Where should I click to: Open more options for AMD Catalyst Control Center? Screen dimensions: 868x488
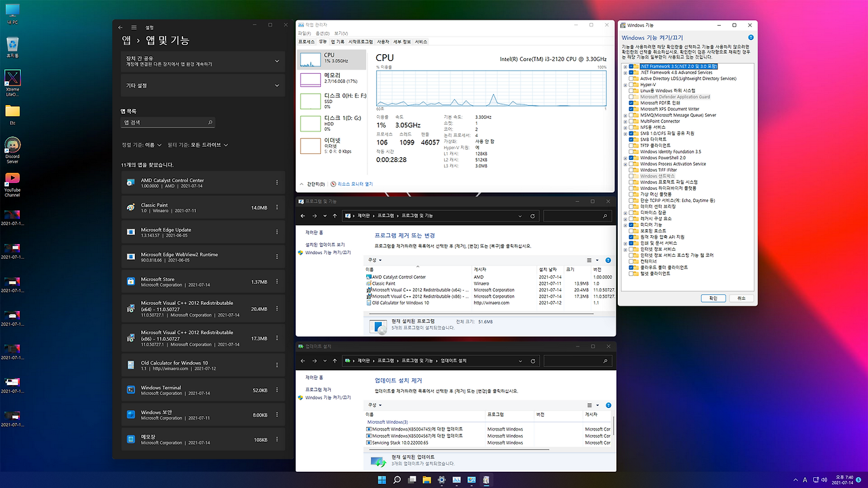click(x=277, y=183)
